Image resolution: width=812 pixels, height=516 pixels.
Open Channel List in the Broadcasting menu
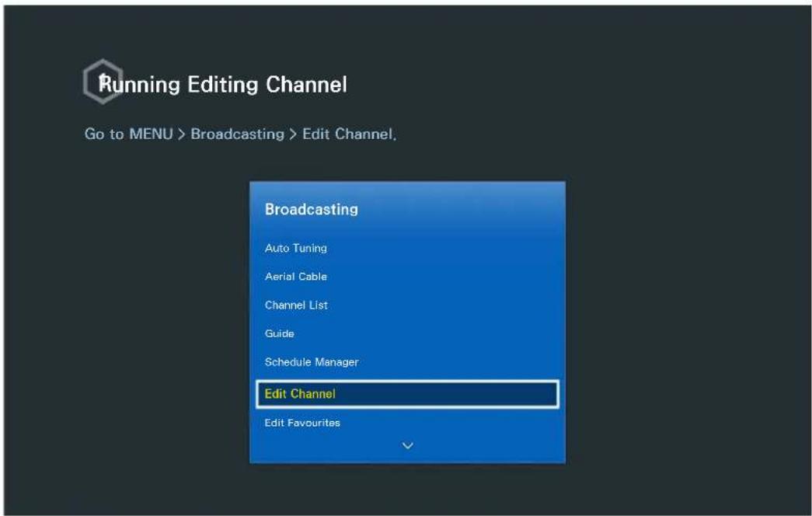click(x=296, y=305)
